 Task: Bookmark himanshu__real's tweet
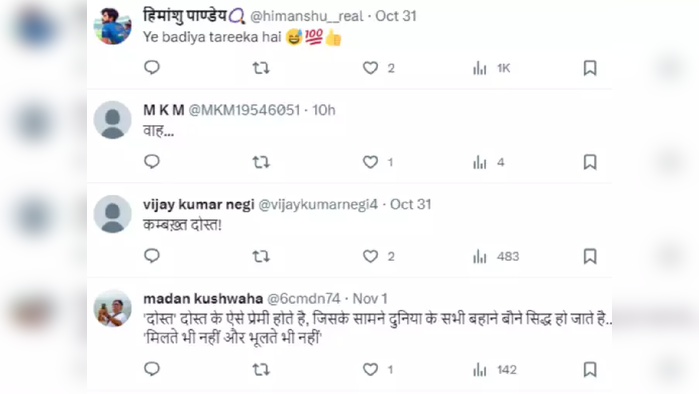tap(590, 68)
